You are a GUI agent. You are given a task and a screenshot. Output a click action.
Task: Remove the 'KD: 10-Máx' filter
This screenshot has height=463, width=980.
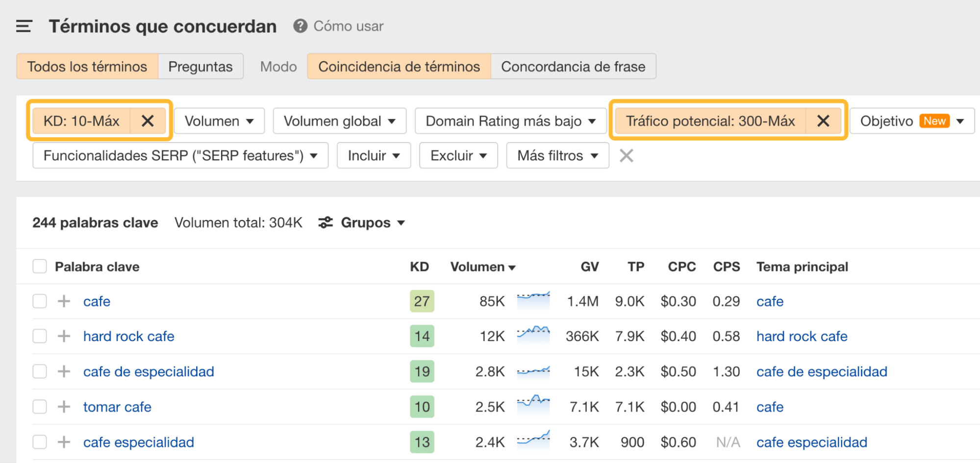[148, 121]
